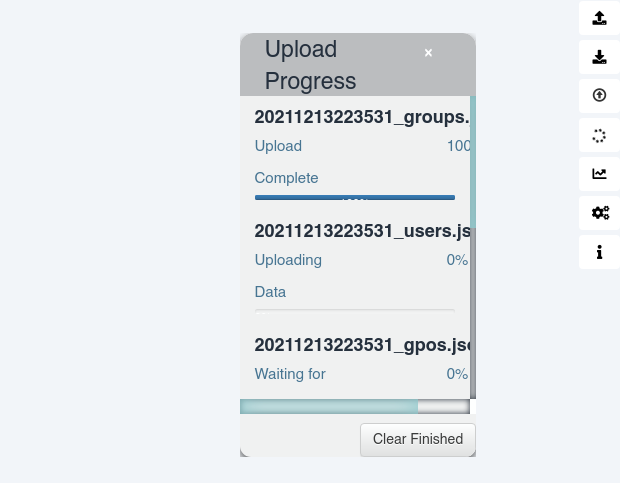Click the Clear Finished button

[x=418, y=440]
